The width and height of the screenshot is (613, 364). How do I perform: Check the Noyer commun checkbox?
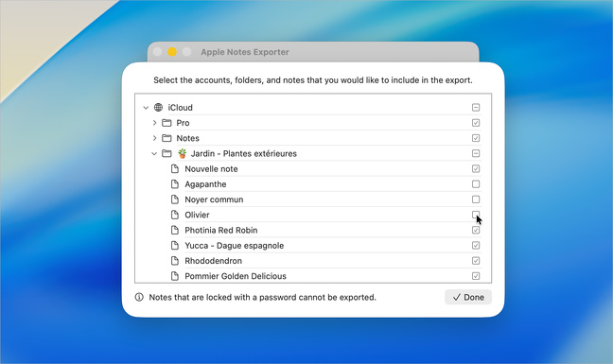click(x=476, y=199)
